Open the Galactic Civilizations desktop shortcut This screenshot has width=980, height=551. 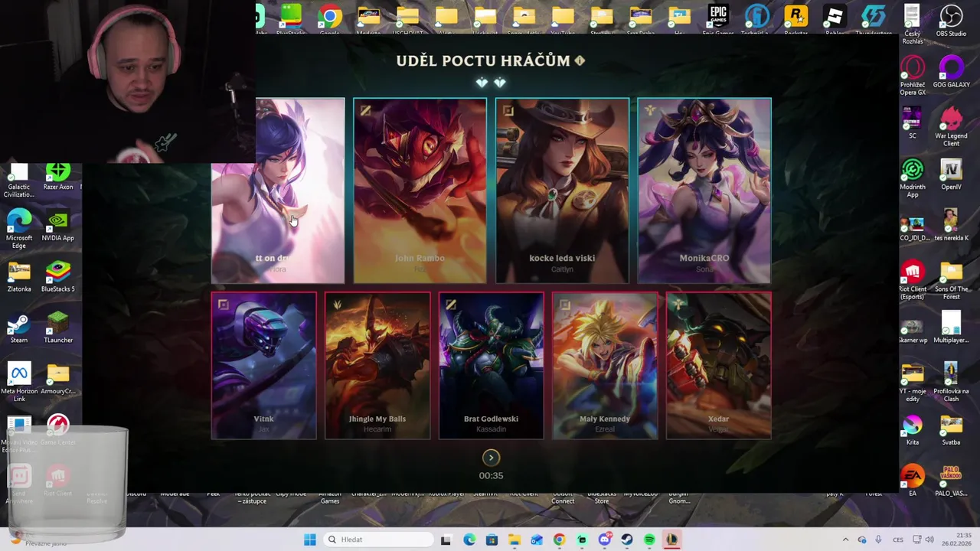coord(19,181)
